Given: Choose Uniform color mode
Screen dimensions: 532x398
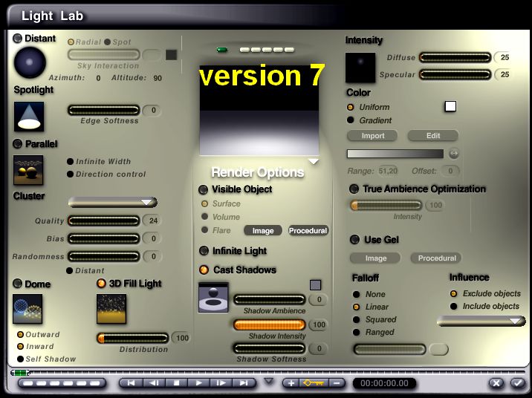Looking at the screenshot, I should click(351, 107).
